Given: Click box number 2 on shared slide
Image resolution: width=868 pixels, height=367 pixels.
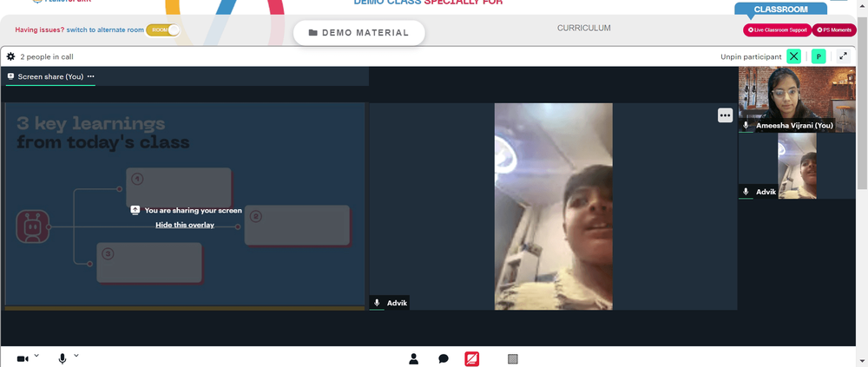Looking at the screenshot, I should (x=297, y=226).
